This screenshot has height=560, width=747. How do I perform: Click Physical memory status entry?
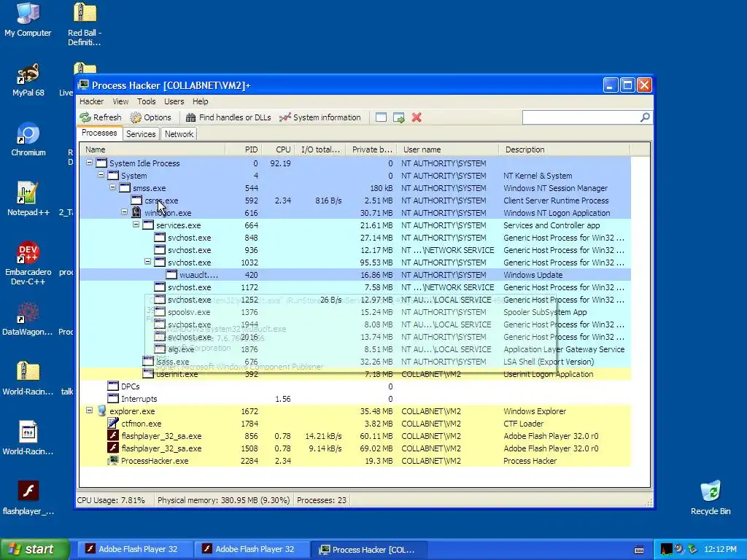coord(223,500)
